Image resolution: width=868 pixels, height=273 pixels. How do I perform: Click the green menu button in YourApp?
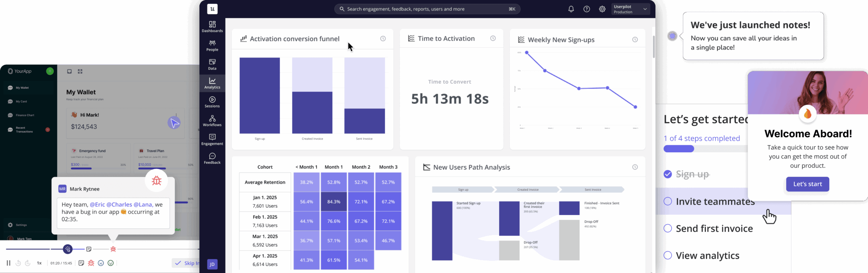pyautogui.click(x=50, y=71)
